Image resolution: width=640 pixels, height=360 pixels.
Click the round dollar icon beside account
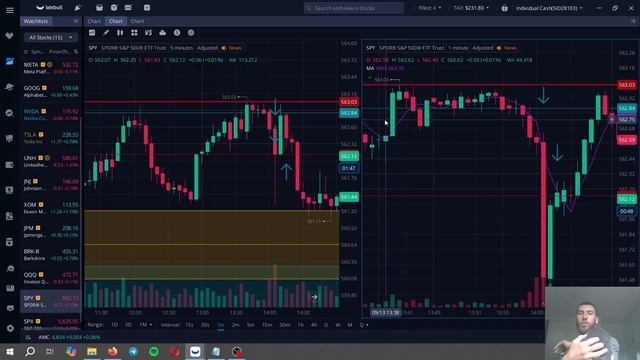point(504,8)
